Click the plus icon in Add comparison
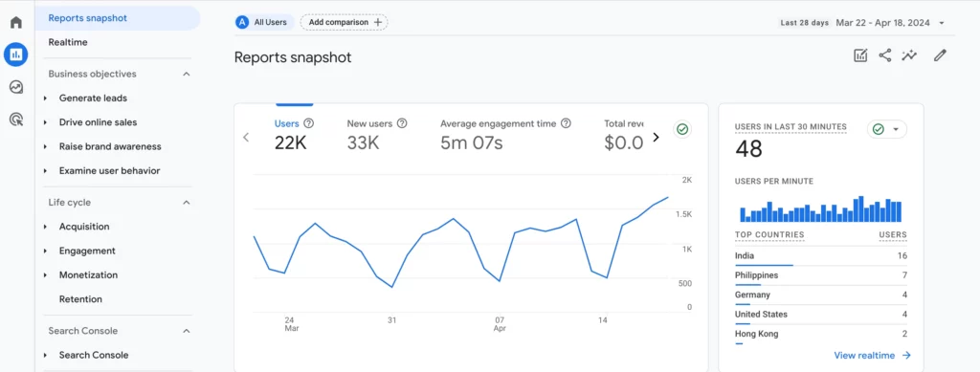 377,22
